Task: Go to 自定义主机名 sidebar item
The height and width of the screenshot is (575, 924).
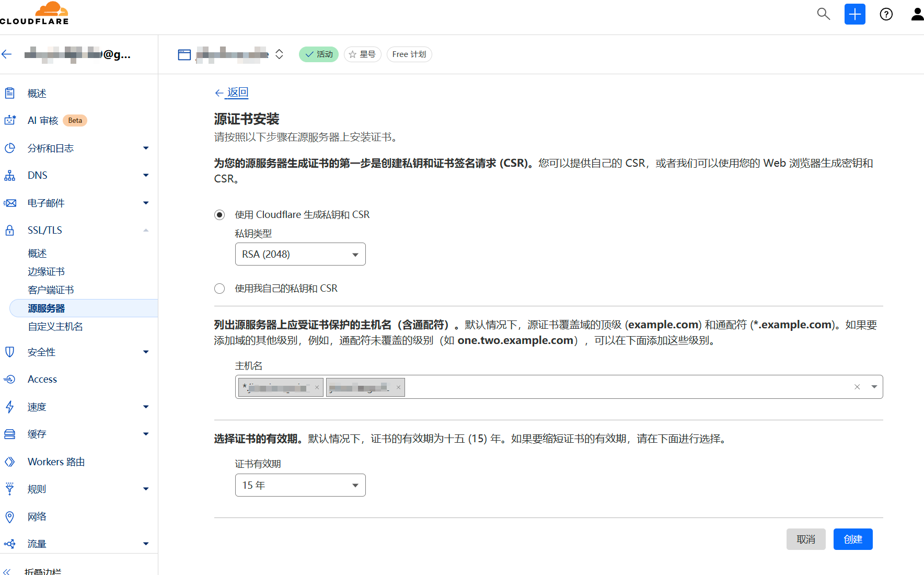Action: 55,327
